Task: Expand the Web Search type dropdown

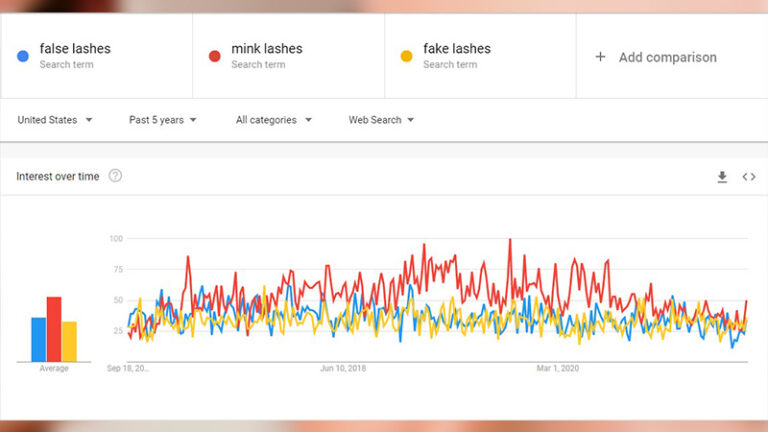Action: click(x=381, y=120)
